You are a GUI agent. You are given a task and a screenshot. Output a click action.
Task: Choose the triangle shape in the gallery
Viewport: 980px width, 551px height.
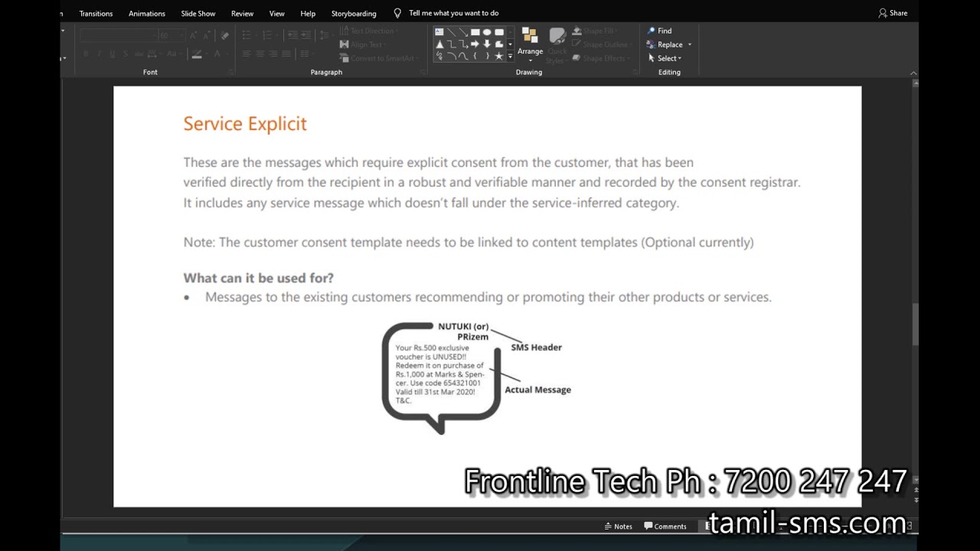pos(439,44)
